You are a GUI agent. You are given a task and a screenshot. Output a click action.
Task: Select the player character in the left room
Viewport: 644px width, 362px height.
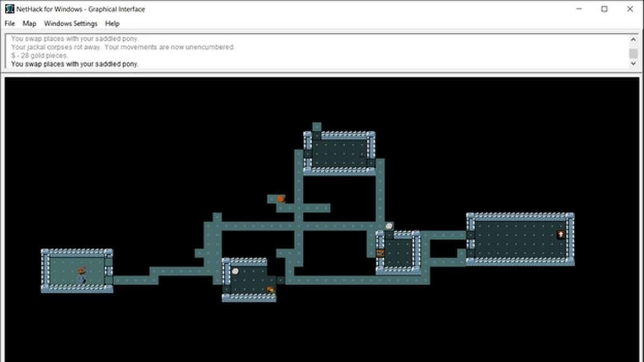tap(81, 270)
